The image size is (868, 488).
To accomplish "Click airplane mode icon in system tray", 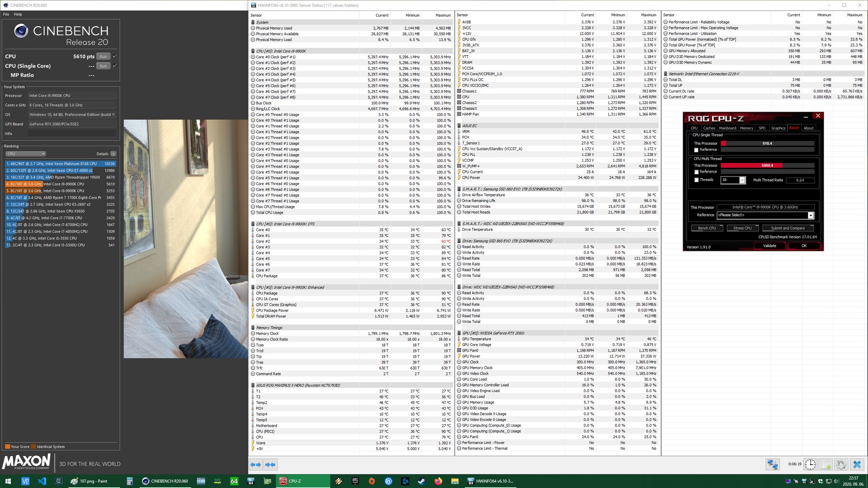I will click(795, 481).
